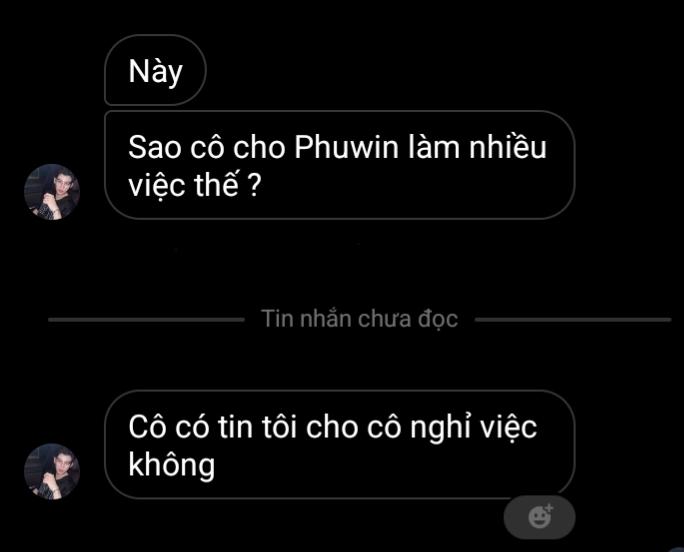Image resolution: width=684 pixels, height=552 pixels.
Task: Click the divider line right of unread label
Action: pyautogui.click(x=573, y=320)
